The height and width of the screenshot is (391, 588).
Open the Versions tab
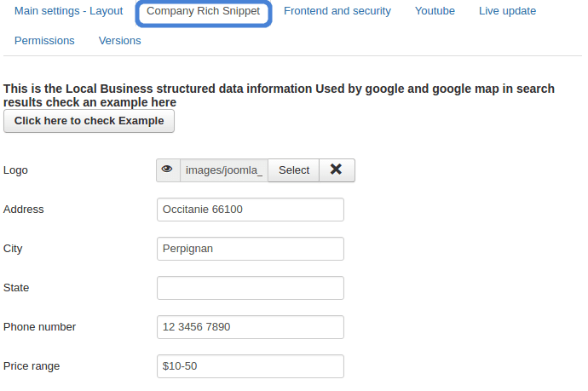pyautogui.click(x=120, y=40)
